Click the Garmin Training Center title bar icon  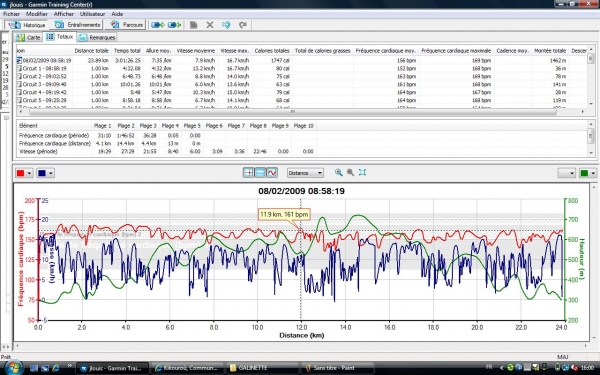pos(4,4)
